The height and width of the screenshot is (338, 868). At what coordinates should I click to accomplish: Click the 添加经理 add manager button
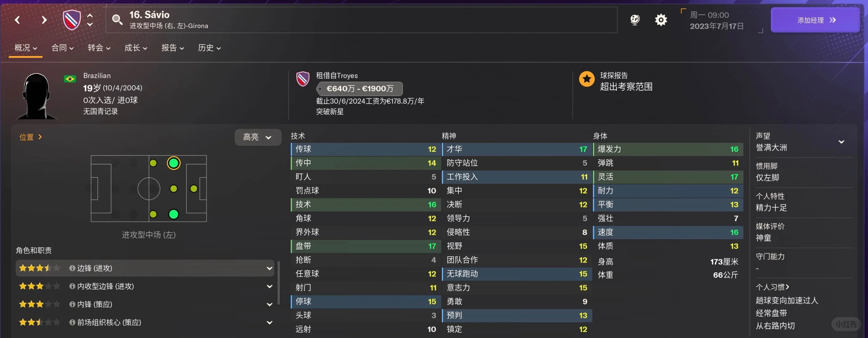pyautogui.click(x=816, y=20)
